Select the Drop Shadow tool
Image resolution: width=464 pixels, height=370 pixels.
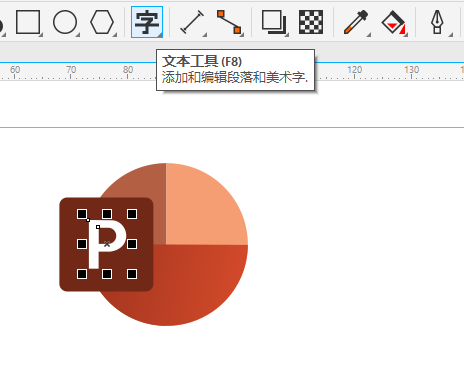[274, 22]
